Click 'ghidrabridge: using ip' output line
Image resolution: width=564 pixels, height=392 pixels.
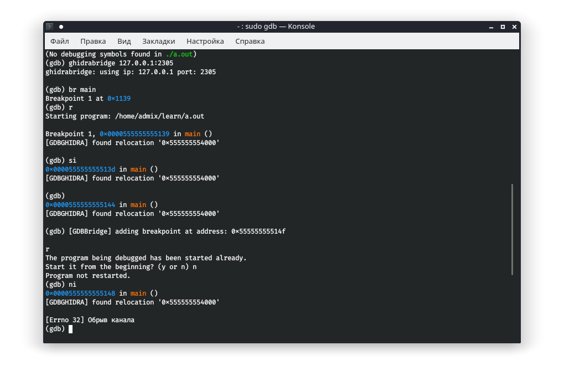coord(131,72)
